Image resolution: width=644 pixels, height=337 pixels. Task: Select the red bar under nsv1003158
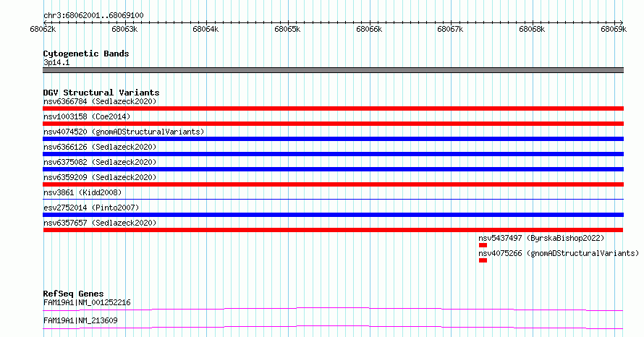click(x=333, y=124)
